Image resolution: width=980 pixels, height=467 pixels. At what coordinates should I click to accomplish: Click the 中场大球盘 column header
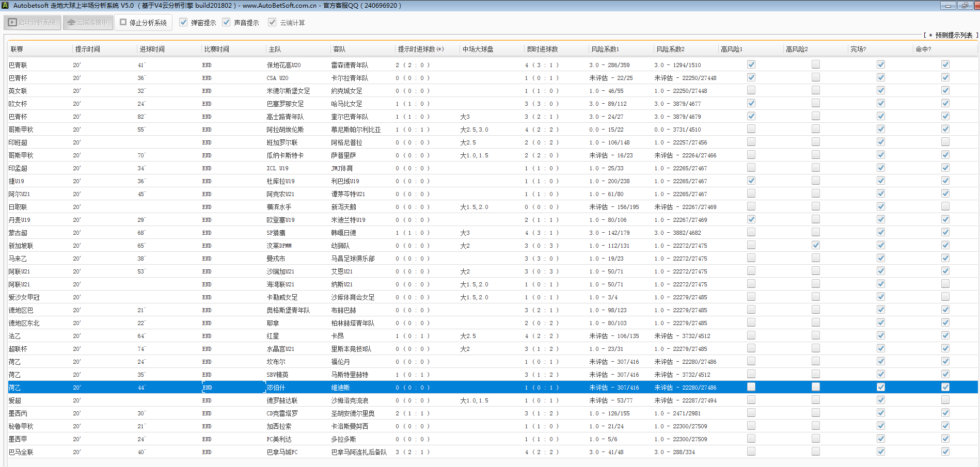(x=478, y=49)
